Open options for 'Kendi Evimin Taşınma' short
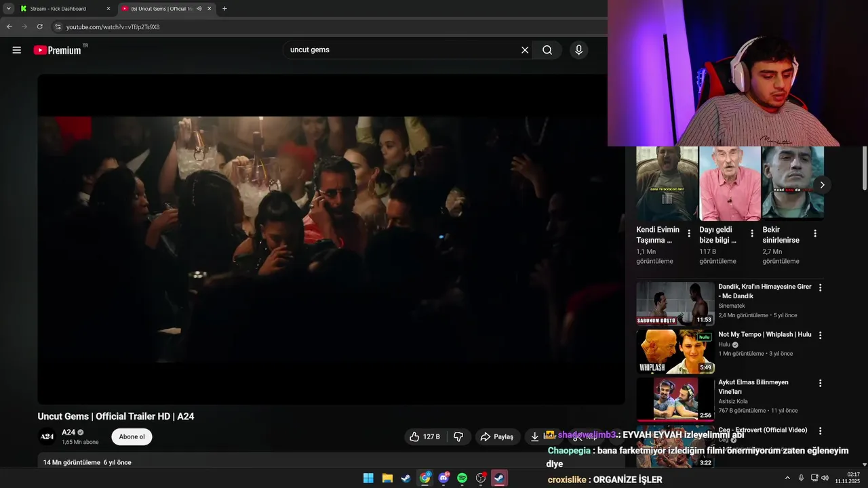The image size is (868, 488). [689, 234]
